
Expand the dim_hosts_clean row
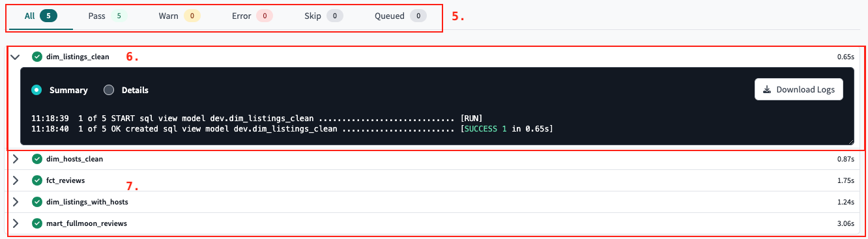(16, 159)
